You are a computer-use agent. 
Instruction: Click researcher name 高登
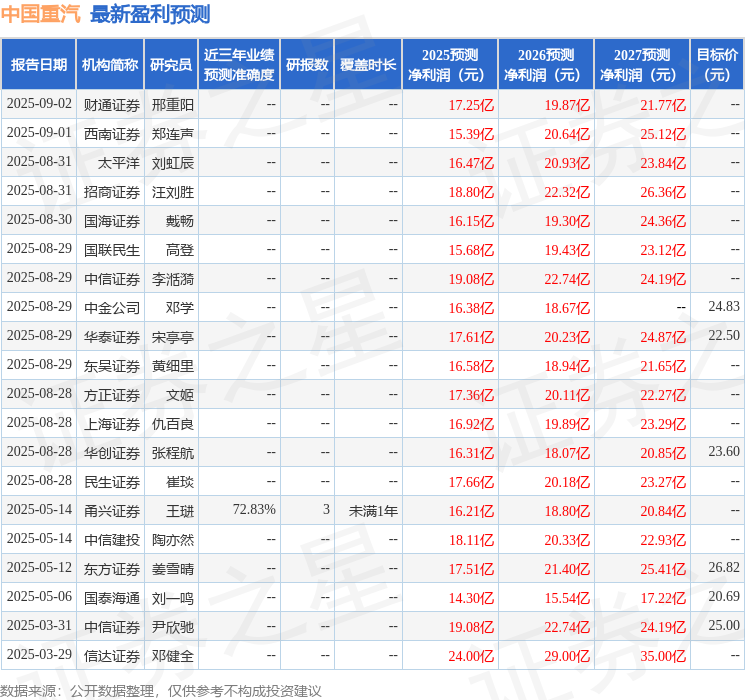[x=180, y=250]
